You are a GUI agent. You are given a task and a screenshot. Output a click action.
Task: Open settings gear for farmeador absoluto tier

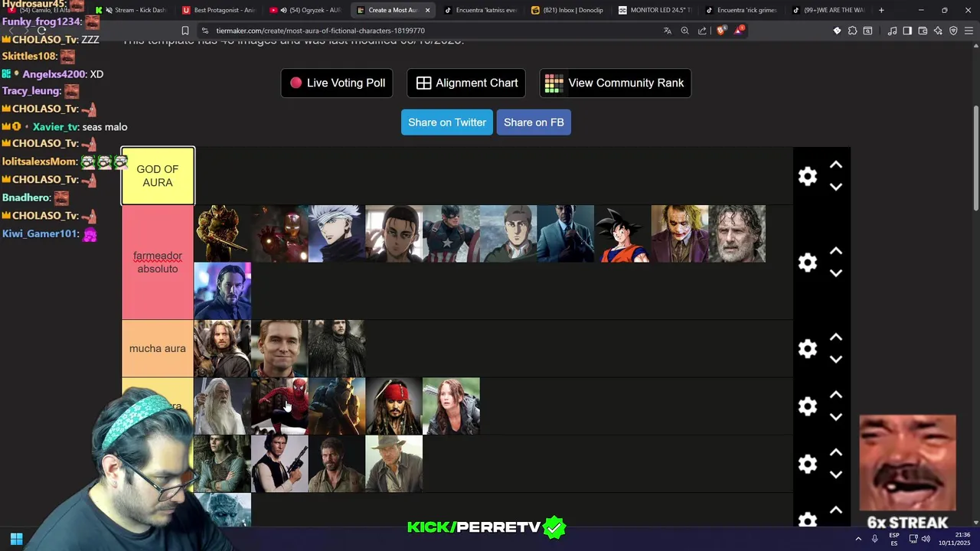tap(808, 262)
